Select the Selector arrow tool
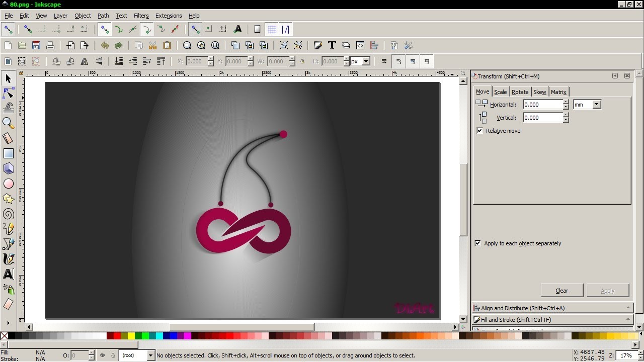Viewport: 644px width, 362px height. point(8,78)
